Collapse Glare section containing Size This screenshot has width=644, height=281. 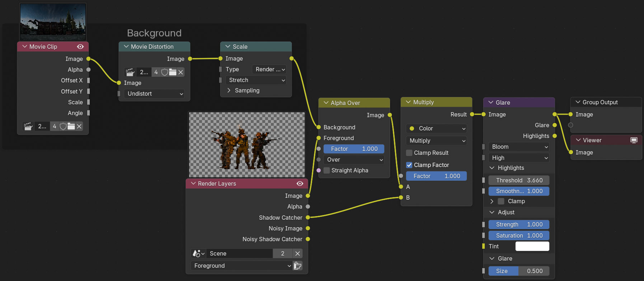[x=492, y=258]
